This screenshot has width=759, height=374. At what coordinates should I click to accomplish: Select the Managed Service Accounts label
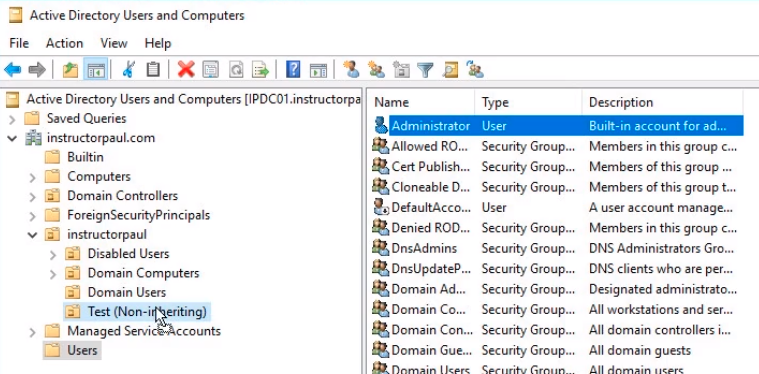144,331
